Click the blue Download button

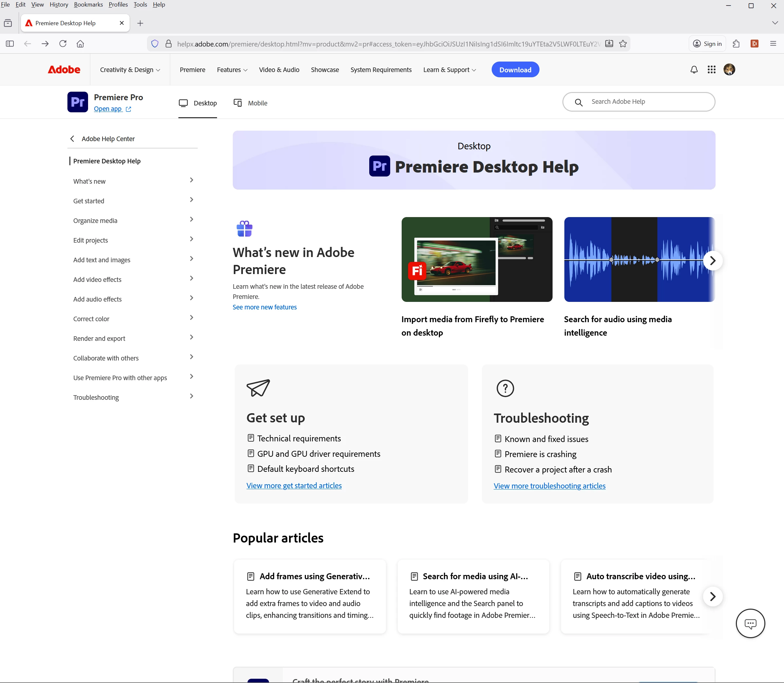coord(515,70)
